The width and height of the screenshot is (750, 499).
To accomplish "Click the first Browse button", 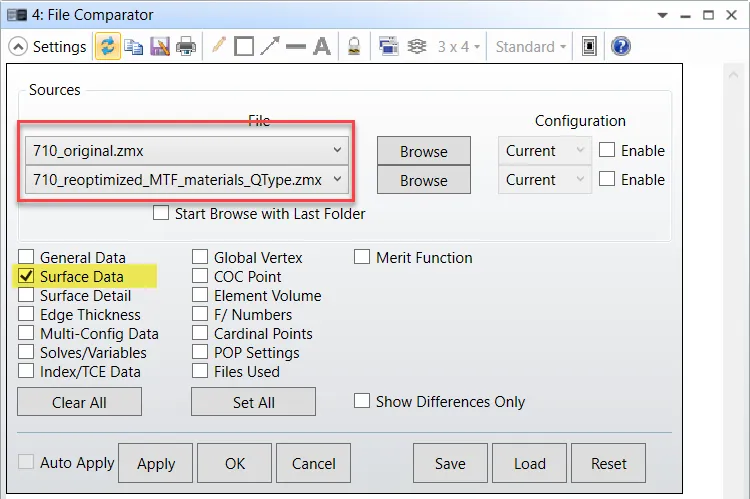I will [423, 152].
